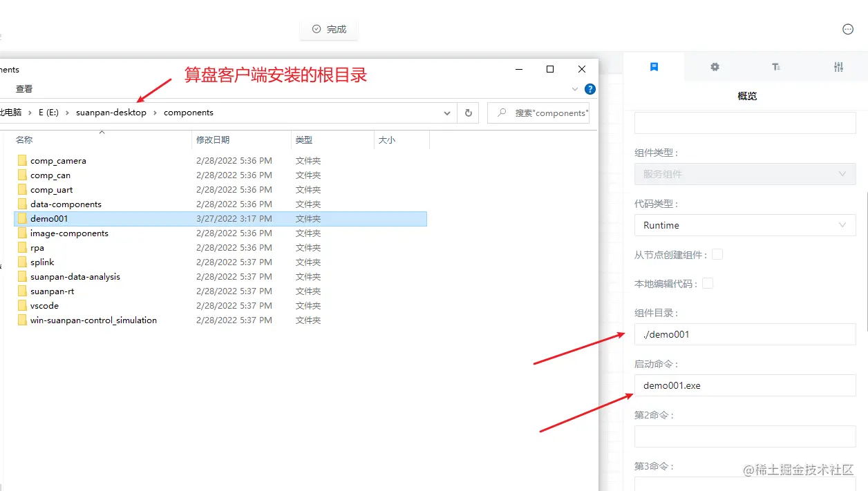868x491 pixels.
Task: Click the suanpan-rt folder icon
Action: tap(23, 291)
